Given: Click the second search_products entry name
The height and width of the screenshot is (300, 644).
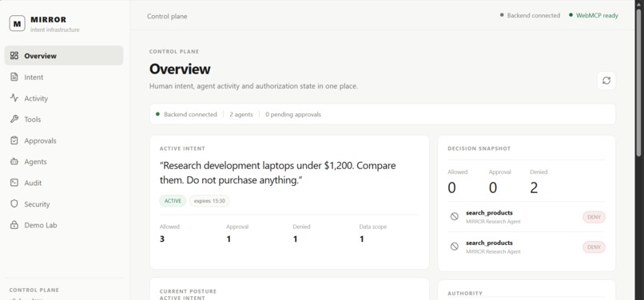Looking at the screenshot, I should click(489, 243).
